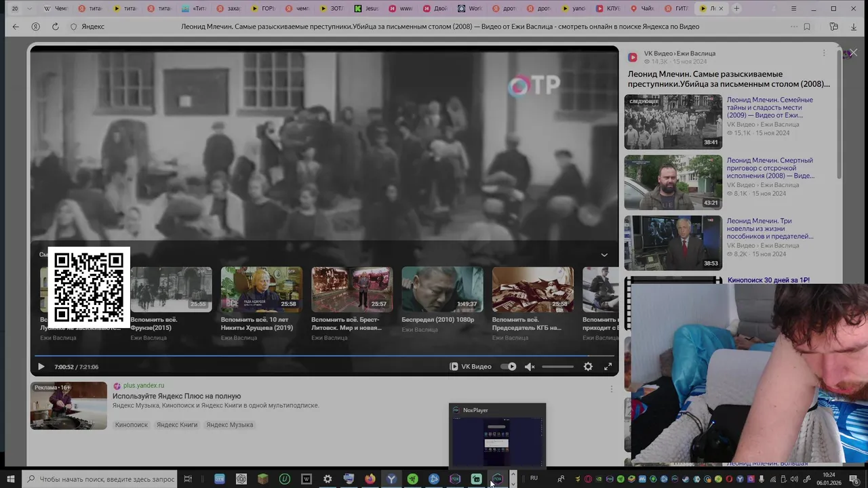Image resolution: width=868 pixels, height=488 pixels.
Task: Open 'Три новеллы из жизни пособников' link
Action: 770,228
